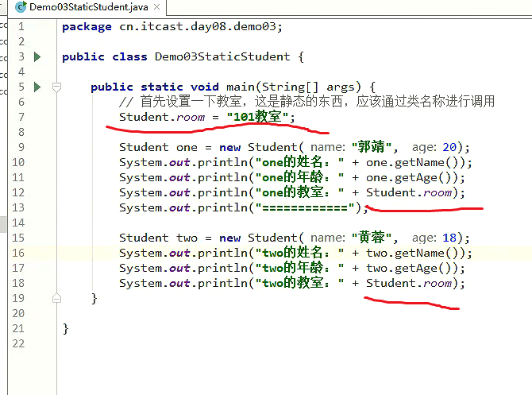This screenshot has height=395, width=532.
Task: Click class name Demo03StaticStudent in declaration
Action: [x=222, y=56]
